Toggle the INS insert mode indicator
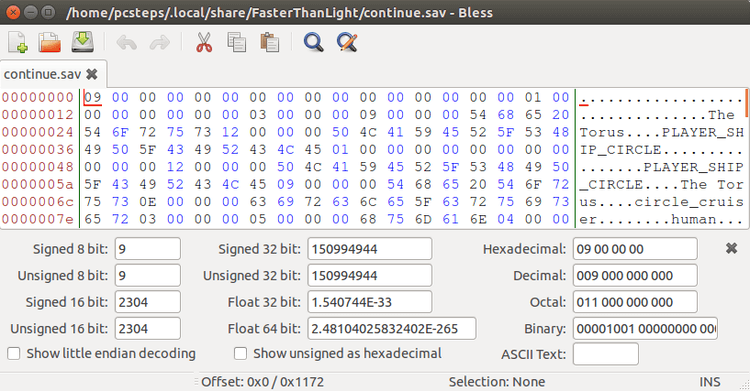This screenshot has height=391, width=750. pyautogui.click(x=710, y=382)
